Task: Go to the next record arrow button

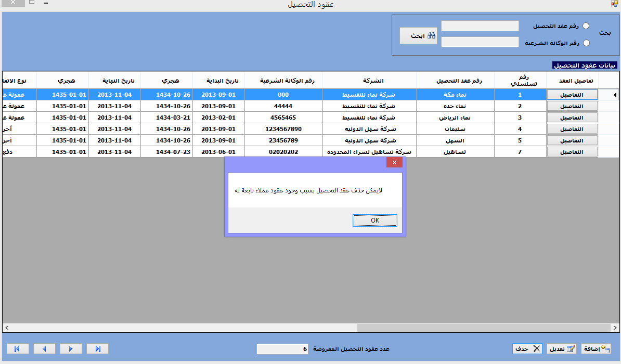Action: pos(71,349)
